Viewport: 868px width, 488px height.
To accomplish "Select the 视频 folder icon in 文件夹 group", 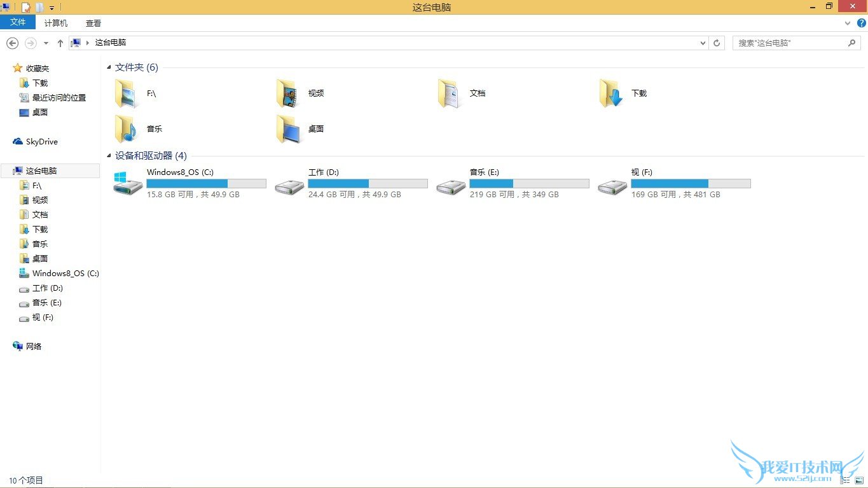I will click(288, 94).
